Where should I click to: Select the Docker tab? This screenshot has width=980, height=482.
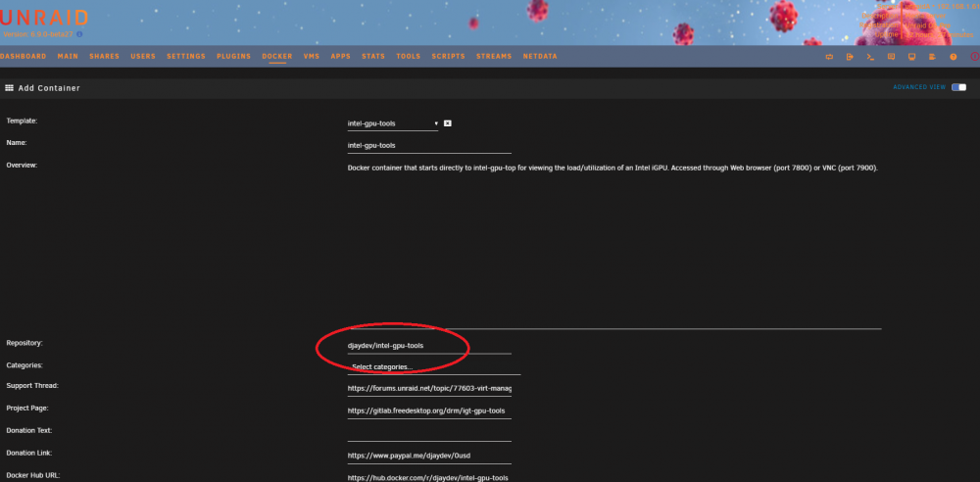tap(277, 56)
